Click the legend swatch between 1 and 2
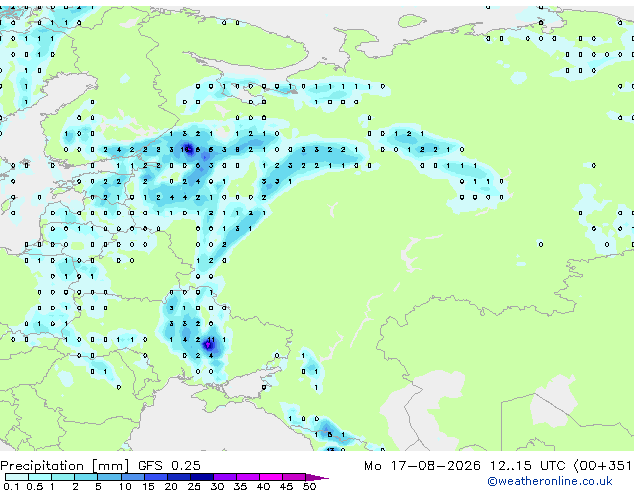 click(63, 477)
